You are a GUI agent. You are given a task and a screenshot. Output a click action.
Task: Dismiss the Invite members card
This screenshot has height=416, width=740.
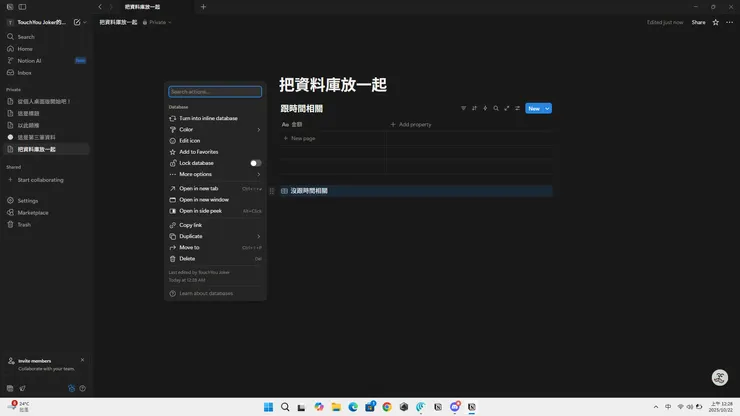click(x=82, y=360)
